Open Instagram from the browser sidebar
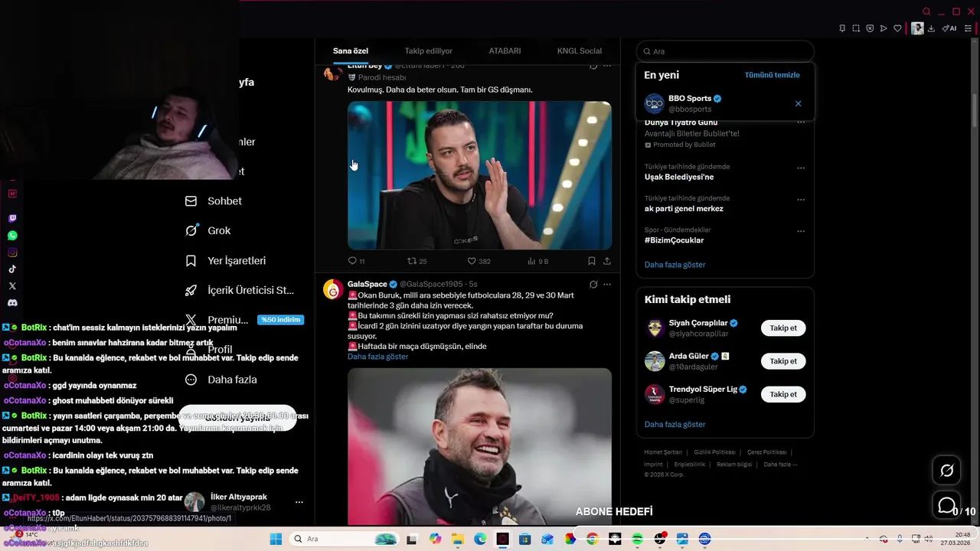Viewport: 980px width, 551px height. 12,253
